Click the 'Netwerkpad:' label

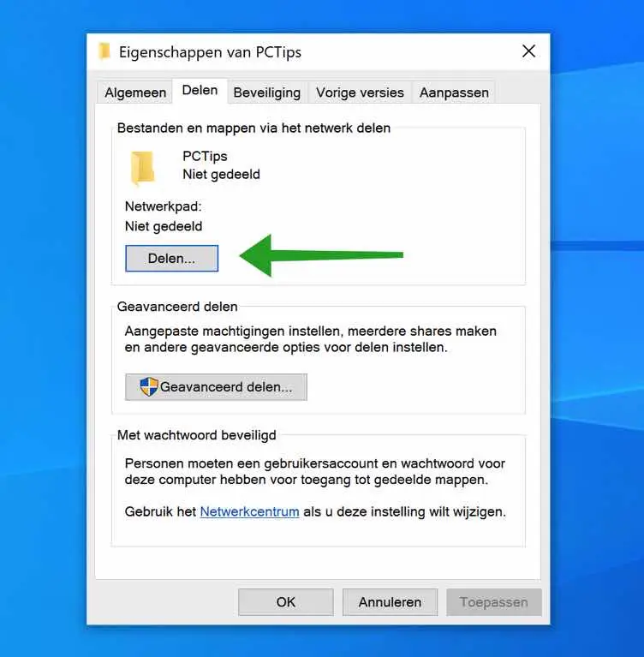coord(164,206)
